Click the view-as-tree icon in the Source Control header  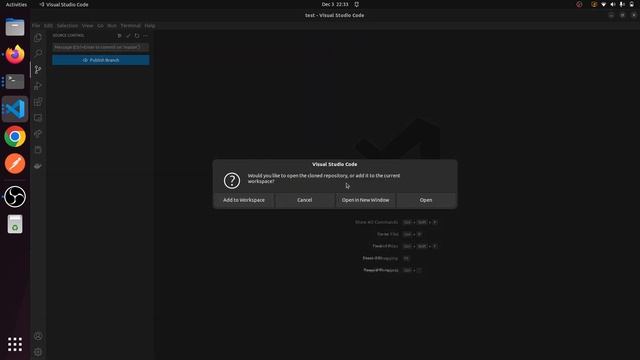(x=120, y=36)
